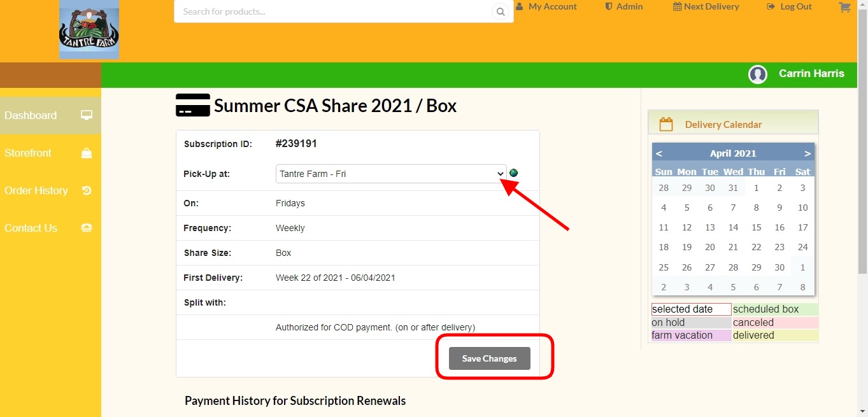Open Order History in sidebar
The image size is (868, 417).
pos(50,190)
